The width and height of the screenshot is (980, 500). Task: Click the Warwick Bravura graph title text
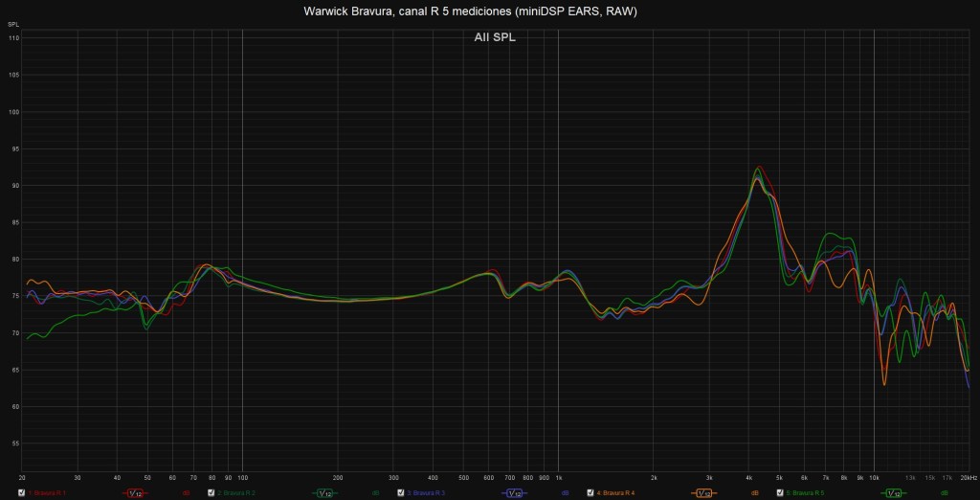pos(470,11)
